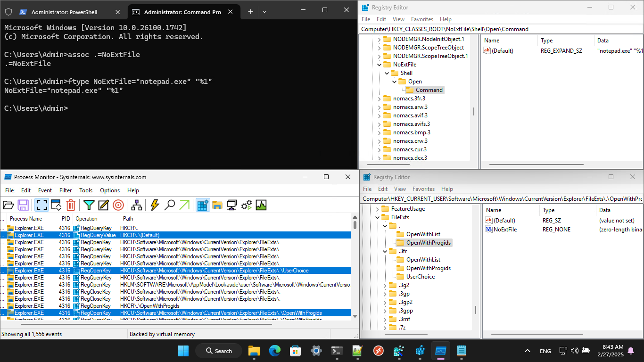Select the UserChoice key under .3fr
Image resolution: width=644 pixels, height=362 pixels.
coord(420,277)
